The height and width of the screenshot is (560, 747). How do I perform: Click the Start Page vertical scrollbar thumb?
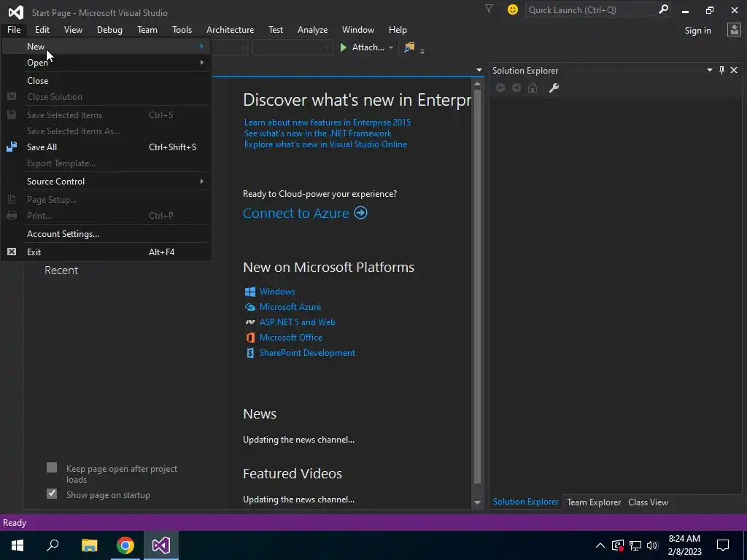[477, 286]
